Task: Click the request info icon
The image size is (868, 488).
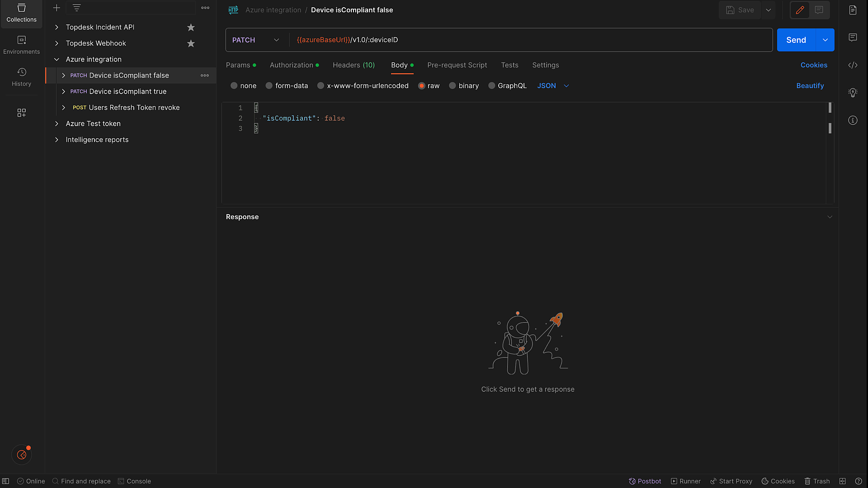Action: click(x=853, y=120)
